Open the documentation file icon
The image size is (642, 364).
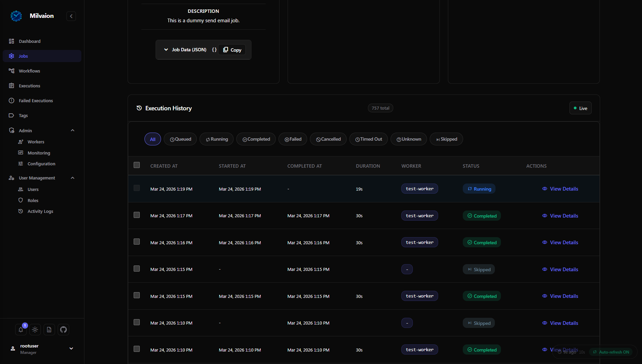[x=49, y=330]
